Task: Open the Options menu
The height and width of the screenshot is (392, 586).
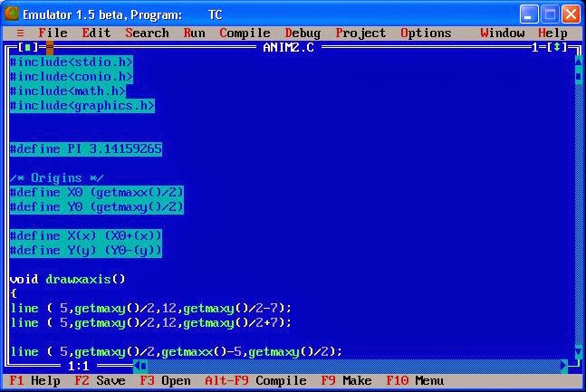Action: (x=426, y=33)
